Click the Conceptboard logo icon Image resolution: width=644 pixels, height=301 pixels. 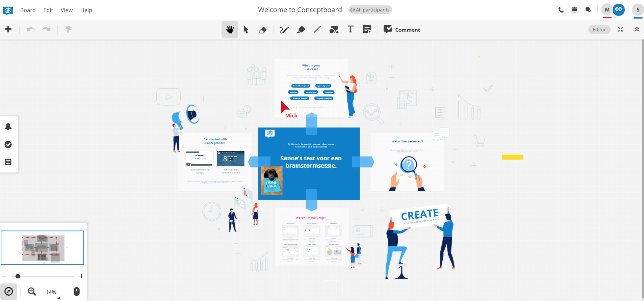pyautogui.click(x=8, y=10)
